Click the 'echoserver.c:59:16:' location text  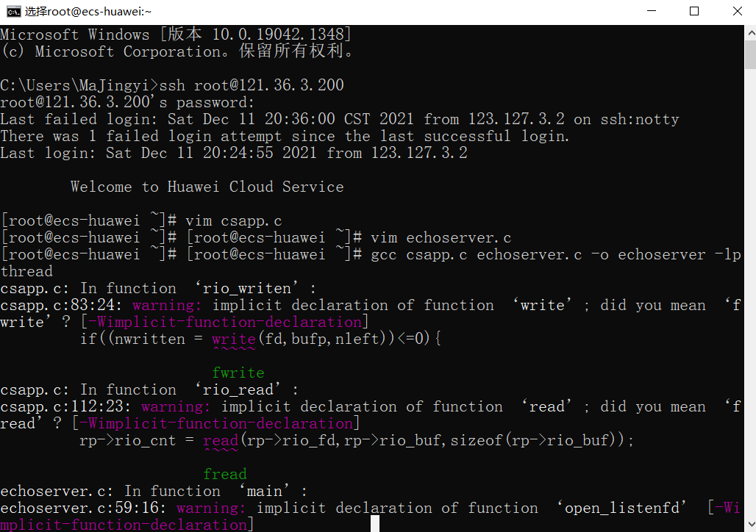[x=84, y=508]
